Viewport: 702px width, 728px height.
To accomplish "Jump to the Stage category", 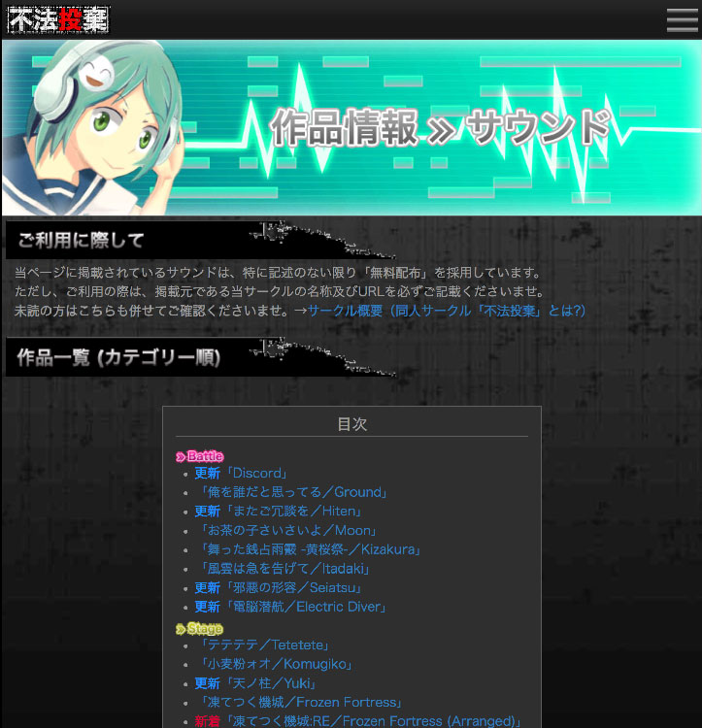I will pyautogui.click(x=200, y=629).
